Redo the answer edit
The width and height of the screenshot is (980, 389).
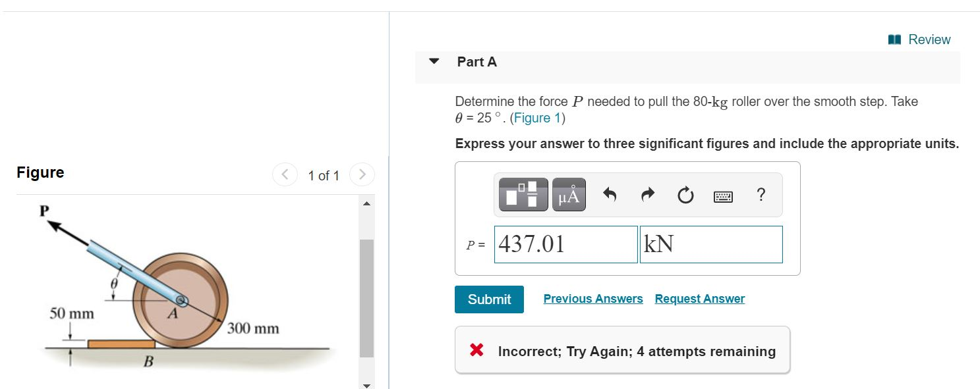tap(647, 194)
